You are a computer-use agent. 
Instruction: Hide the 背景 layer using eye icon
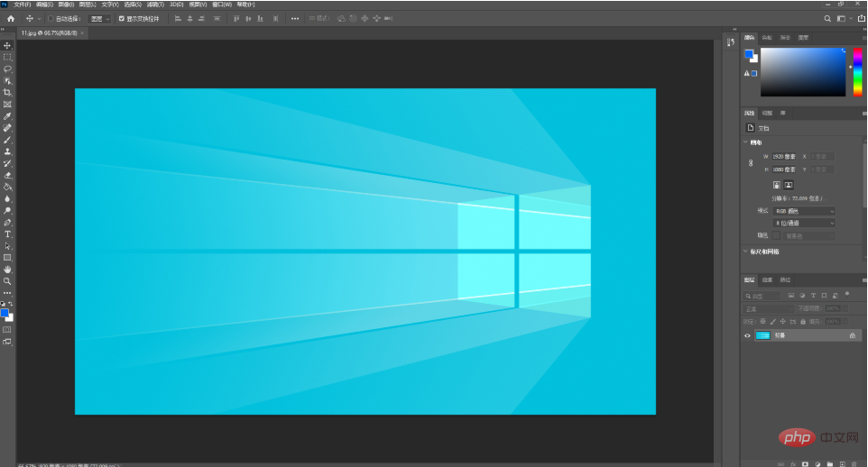coord(747,335)
